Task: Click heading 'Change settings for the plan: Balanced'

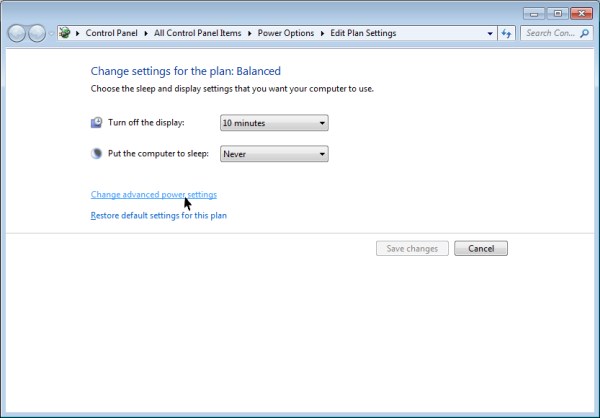Action: click(x=186, y=71)
